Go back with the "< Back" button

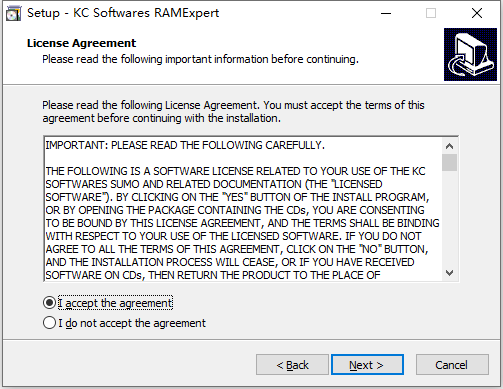click(292, 365)
